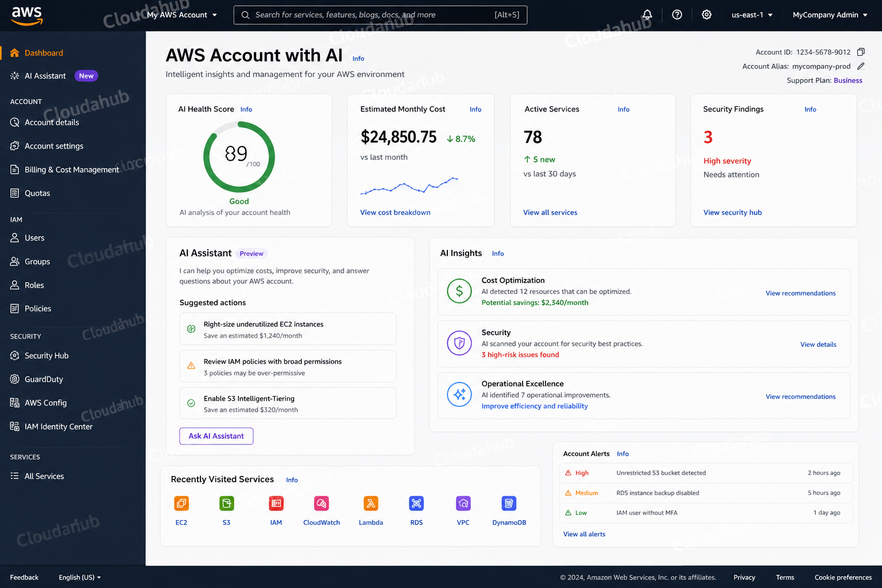The image size is (882, 588).
Task: View recommendations for Cost Optimization
Action: pos(800,293)
